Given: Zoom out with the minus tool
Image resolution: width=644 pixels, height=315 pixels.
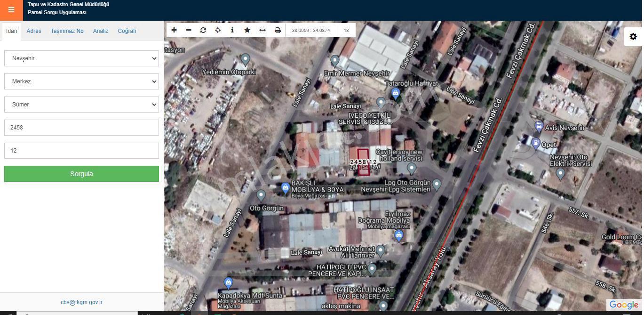Looking at the screenshot, I should click(x=189, y=30).
